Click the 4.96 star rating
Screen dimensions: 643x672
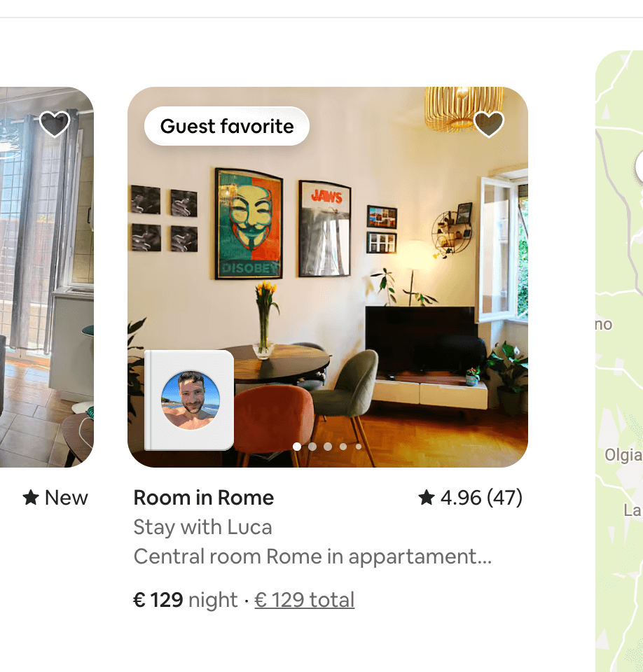(x=471, y=498)
